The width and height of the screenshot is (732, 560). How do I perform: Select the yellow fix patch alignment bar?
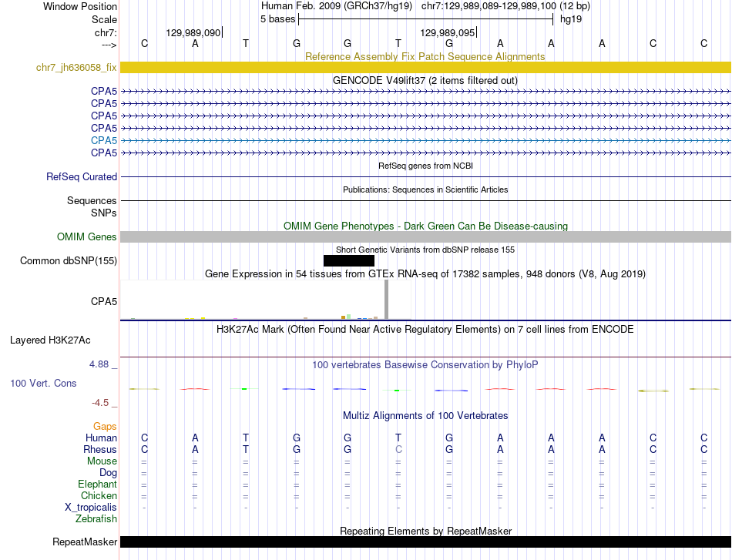click(426, 67)
